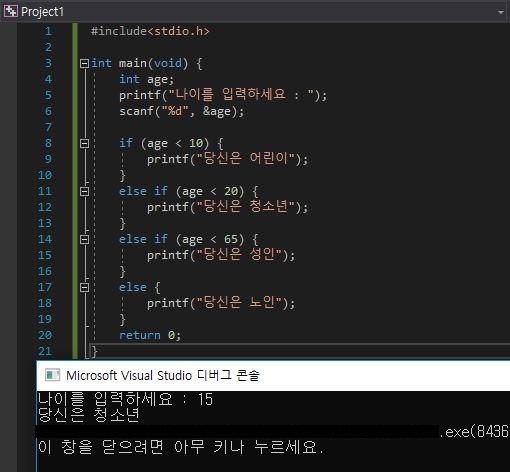Click the printf prompt on line 5

click(x=223, y=95)
